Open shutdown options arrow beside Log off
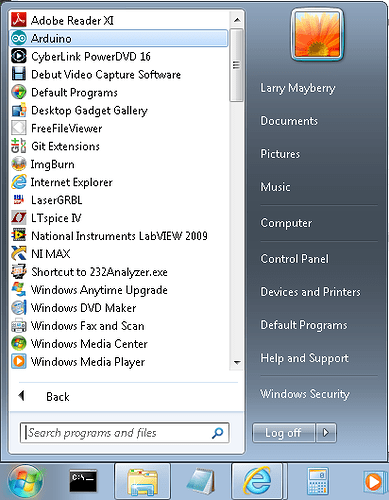The width and height of the screenshot is (389, 500). (x=326, y=433)
